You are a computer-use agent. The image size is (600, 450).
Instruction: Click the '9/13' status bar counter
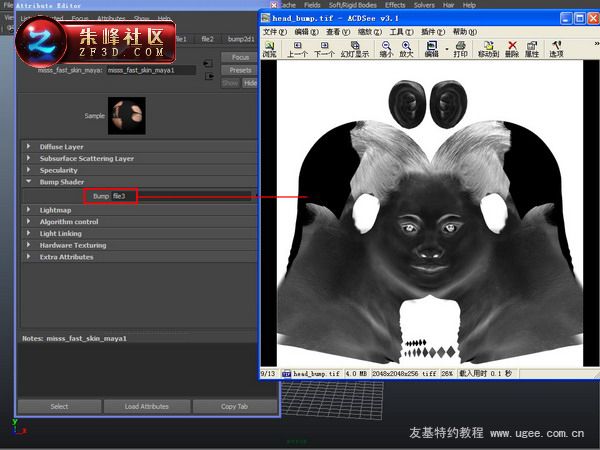pos(268,373)
